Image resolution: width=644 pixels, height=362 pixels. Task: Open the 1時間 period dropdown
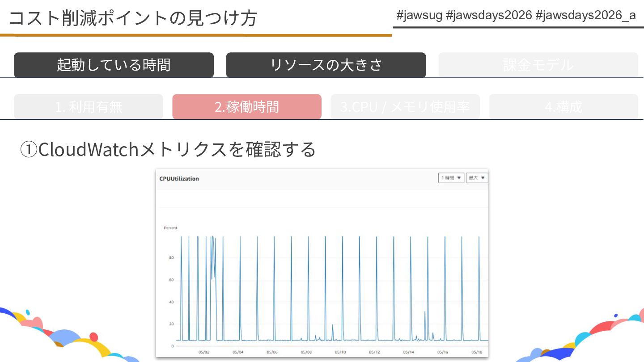451,178
